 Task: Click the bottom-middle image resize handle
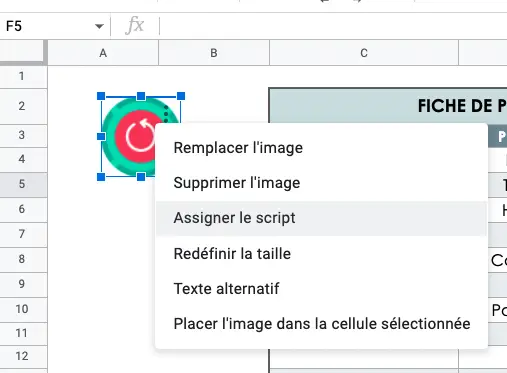coord(141,177)
